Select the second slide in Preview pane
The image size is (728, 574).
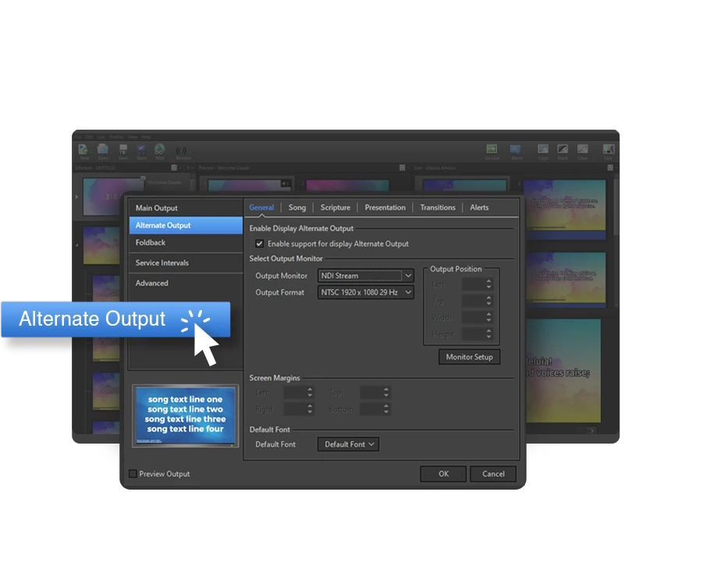pos(347,184)
